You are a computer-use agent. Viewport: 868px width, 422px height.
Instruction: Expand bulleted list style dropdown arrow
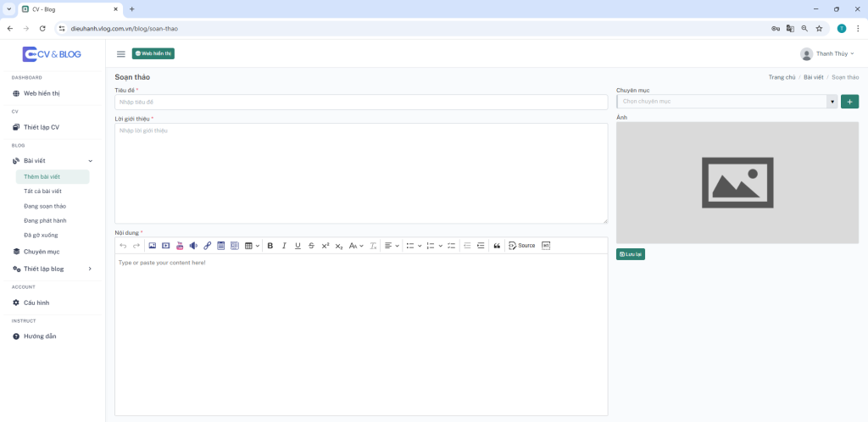pyautogui.click(x=420, y=246)
